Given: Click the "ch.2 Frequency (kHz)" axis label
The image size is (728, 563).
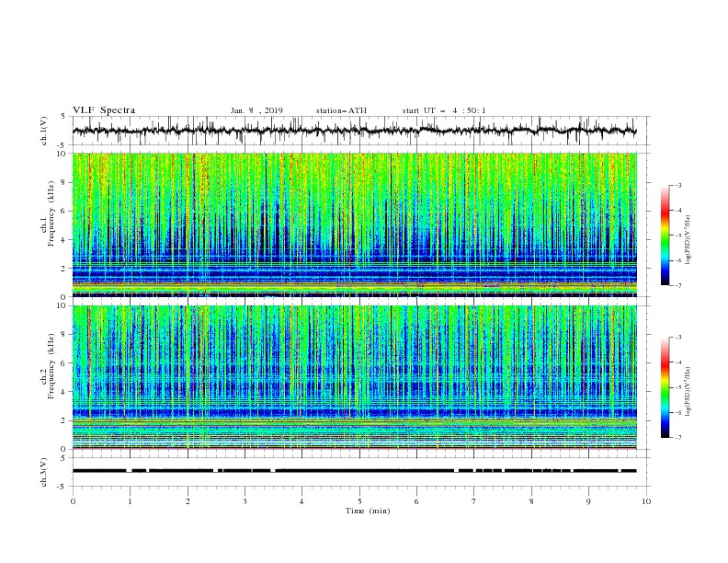Looking at the screenshot, I should (x=48, y=365).
